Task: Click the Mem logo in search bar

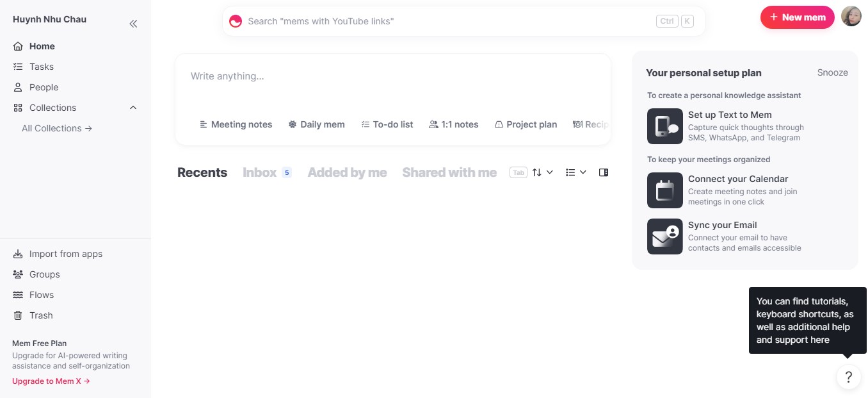Action: coord(236,21)
